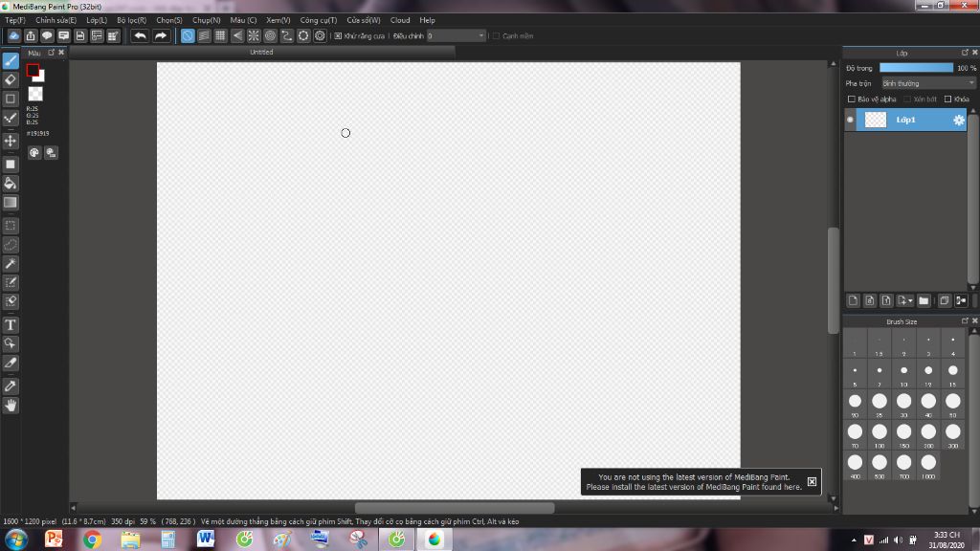
Task: Select the Text tool
Action: coord(11,325)
